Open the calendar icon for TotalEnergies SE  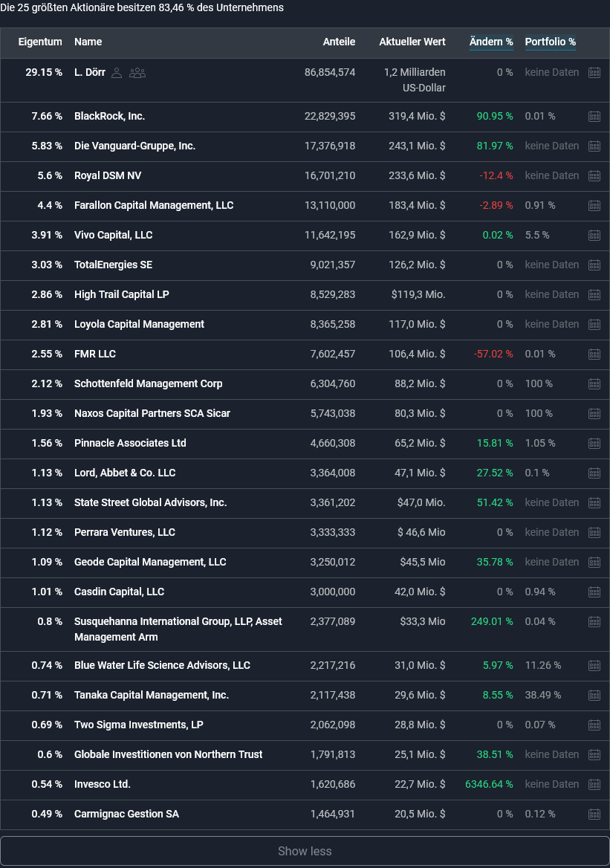(x=594, y=265)
